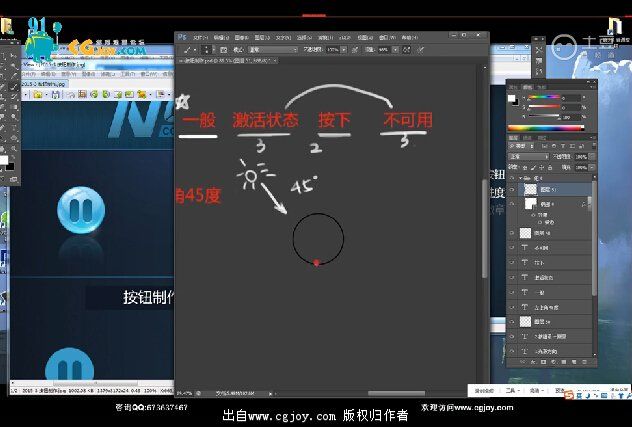Image resolution: width=632 pixels, height=427 pixels.
Task: Click the canvas horizontal scrollbar at bottom
Action: tap(396, 393)
